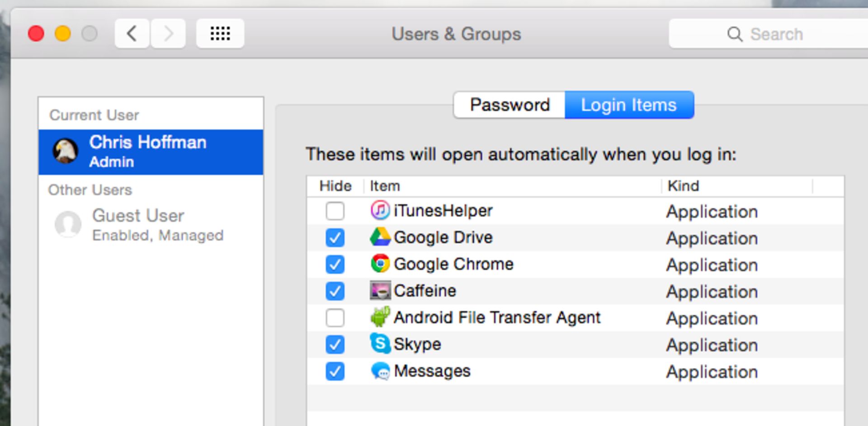Select the Guest User account
Screen dimensions: 868x426
(x=151, y=225)
